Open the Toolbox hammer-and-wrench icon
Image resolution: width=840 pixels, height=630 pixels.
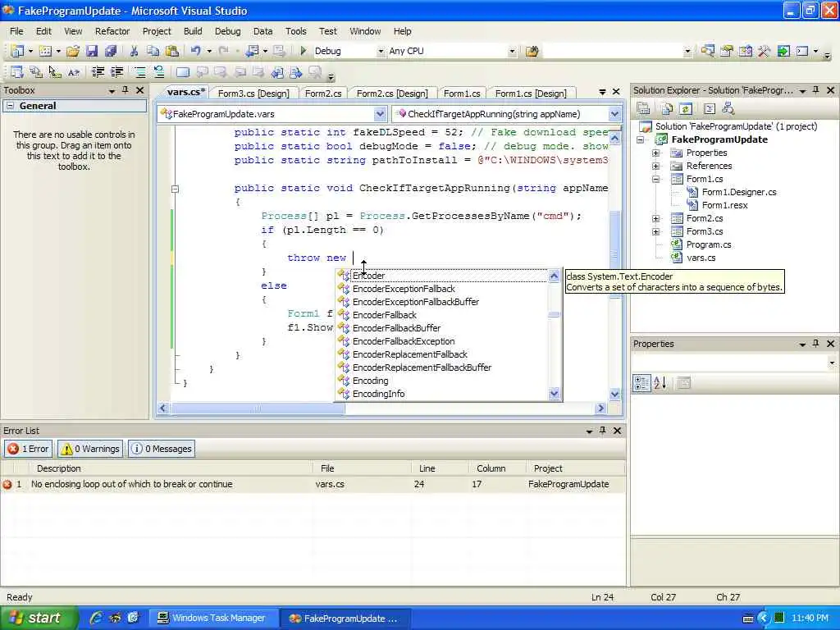[x=764, y=51]
